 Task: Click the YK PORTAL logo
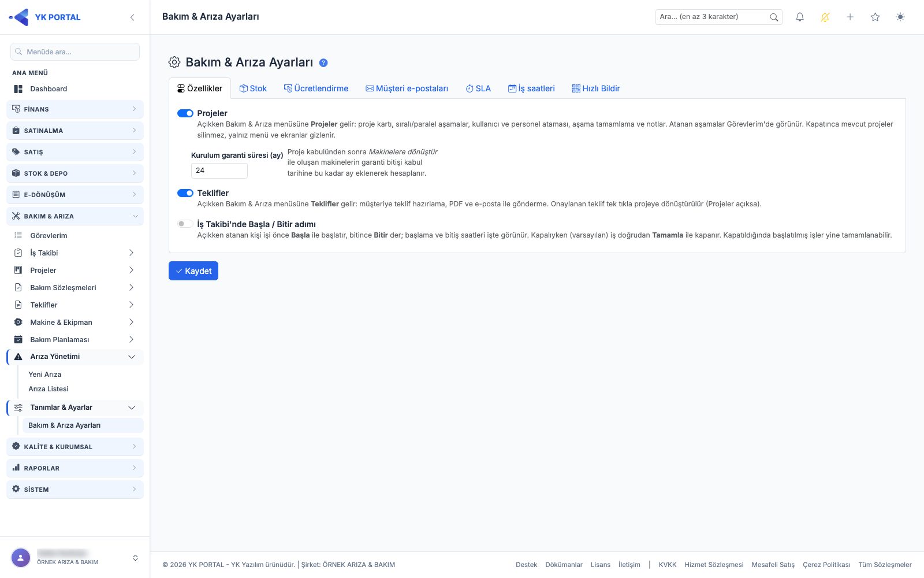click(45, 17)
